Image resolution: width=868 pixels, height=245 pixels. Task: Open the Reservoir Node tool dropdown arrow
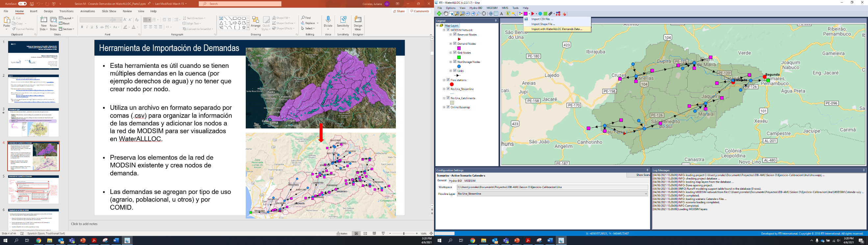coord(537,14)
